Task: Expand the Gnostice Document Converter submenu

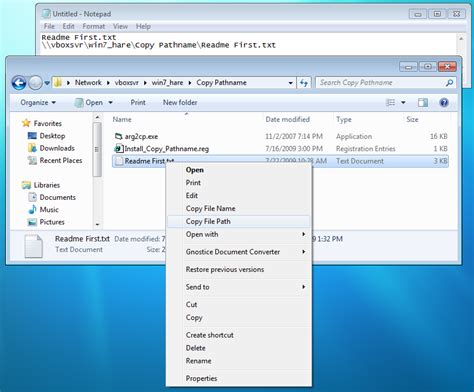Action: point(238,252)
